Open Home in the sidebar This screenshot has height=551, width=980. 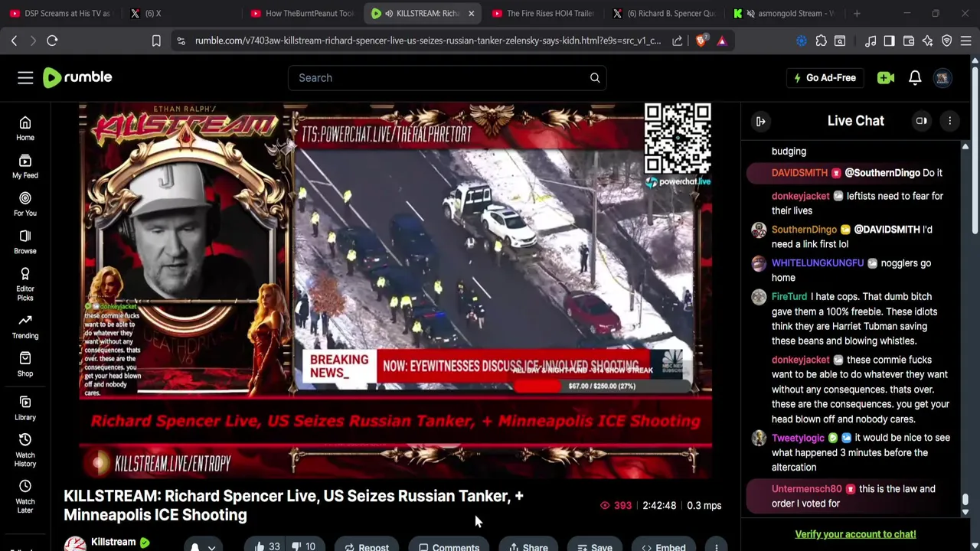click(25, 129)
